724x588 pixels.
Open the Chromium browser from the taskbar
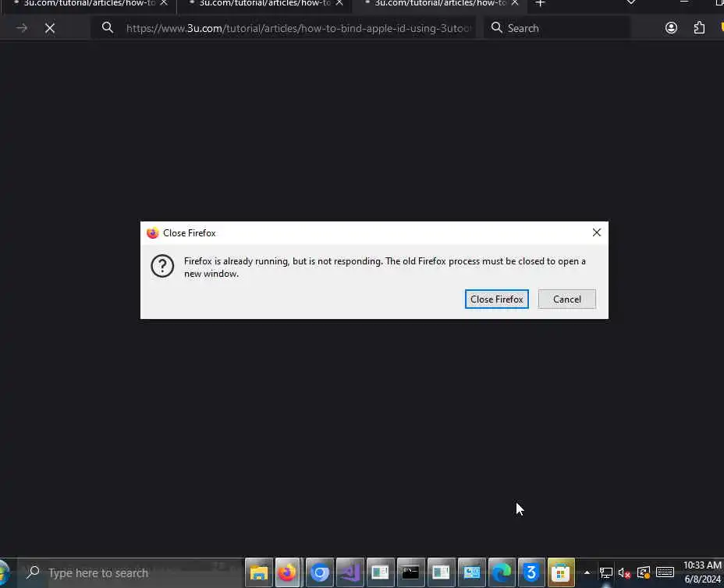(320, 572)
